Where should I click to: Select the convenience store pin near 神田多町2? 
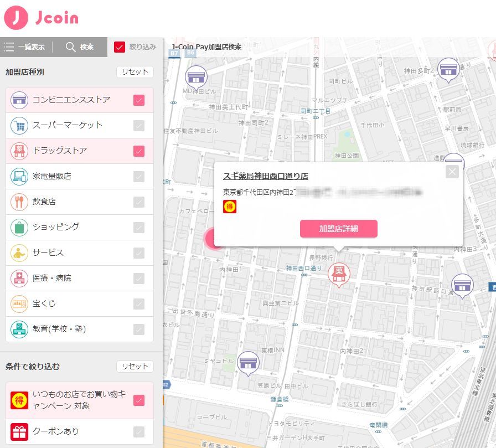(448, 70)
